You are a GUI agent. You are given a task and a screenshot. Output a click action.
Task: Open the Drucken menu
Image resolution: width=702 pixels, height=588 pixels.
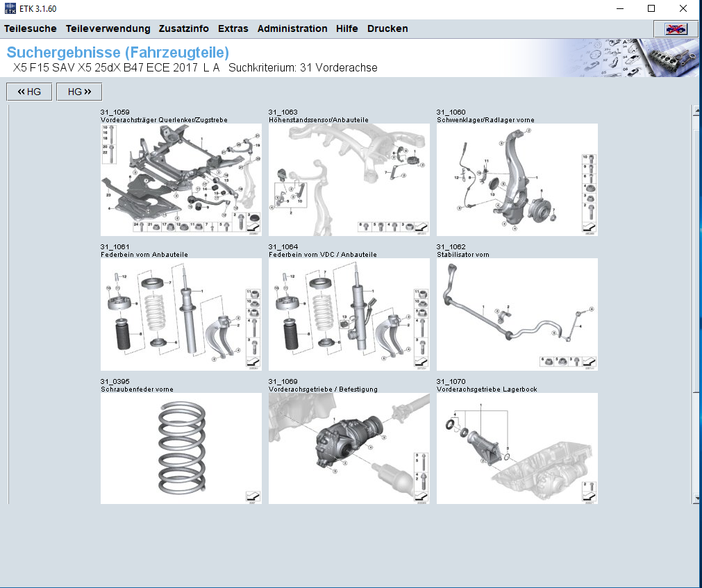pos(387,28)
